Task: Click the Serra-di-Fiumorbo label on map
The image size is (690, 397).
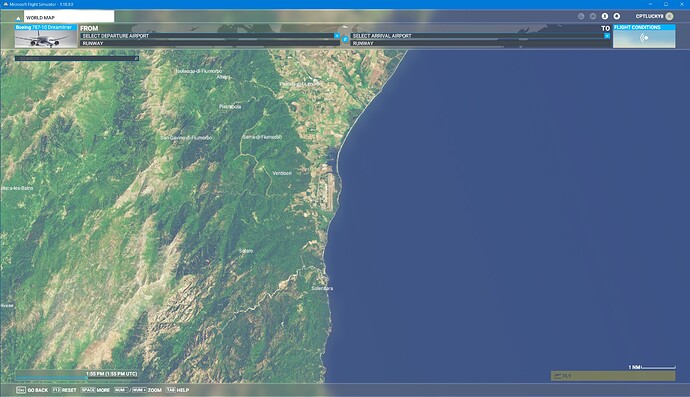Action: tap(262, 137)
